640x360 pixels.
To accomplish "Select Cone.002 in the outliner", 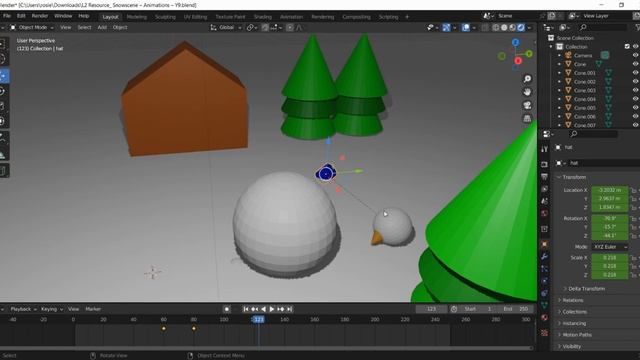I will (x=584, y=82).
